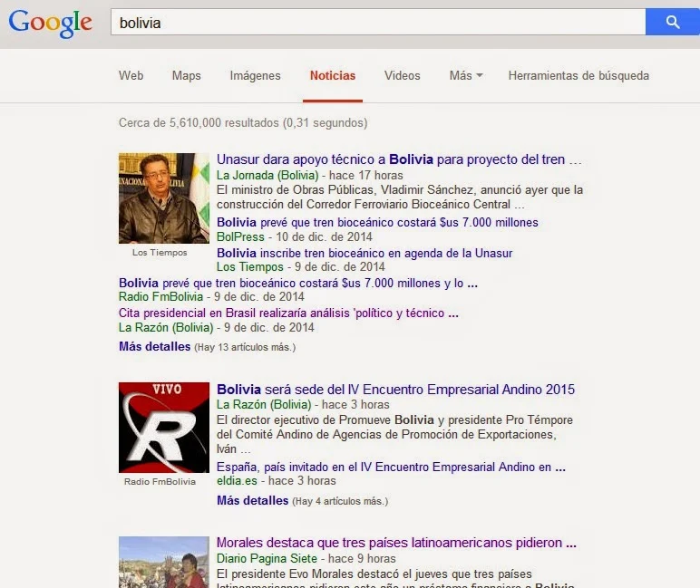Viewport: 700px width, 588px height.
Task: Open Radio FmBolivia tren bioceánico article
Action: [298, 283]
